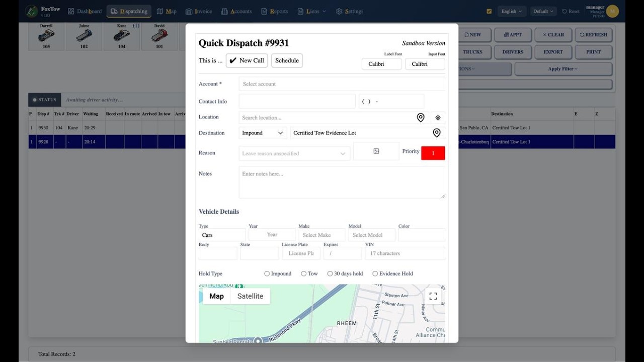Select dispatch row 9930
The image size is (644, 362).
(107, 128)
